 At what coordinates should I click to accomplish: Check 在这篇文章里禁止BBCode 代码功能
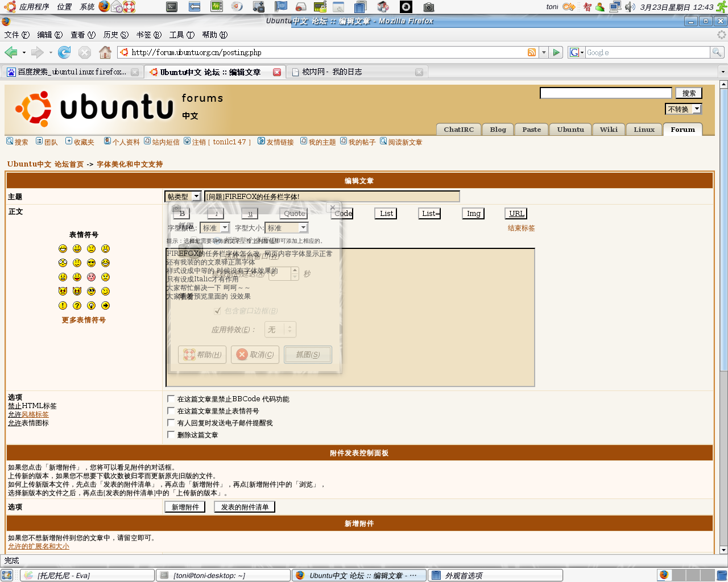(171, 399)
